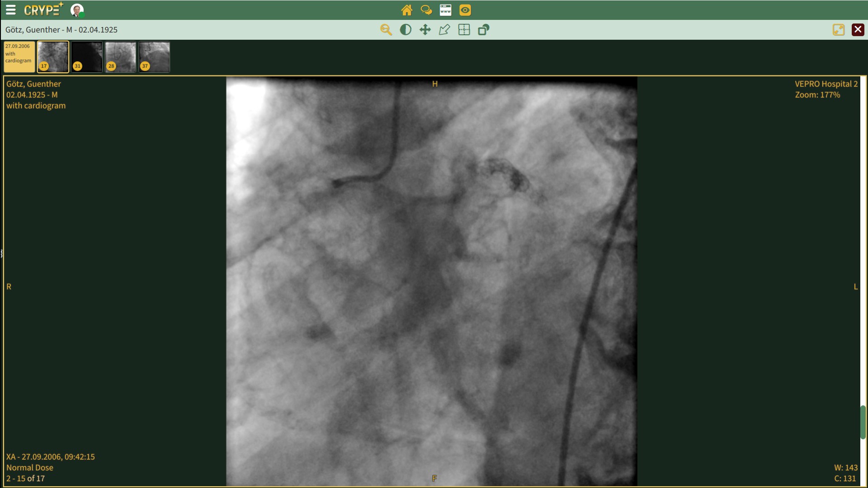This screenshot has width=868, height=488.
Task: Open series thumbnail with 17 images
Action: coord(53,57)
